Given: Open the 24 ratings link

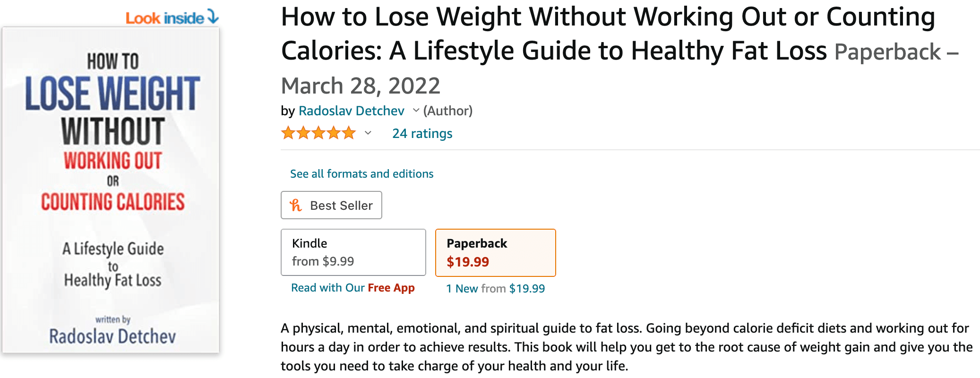Looking at the screenshot, I should tap(422, 134).
